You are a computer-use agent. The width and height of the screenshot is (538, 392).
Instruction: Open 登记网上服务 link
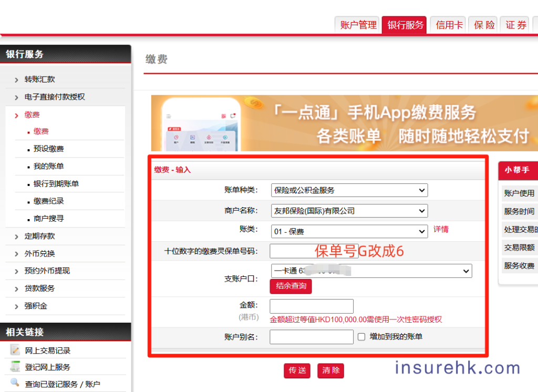[47, 367]
